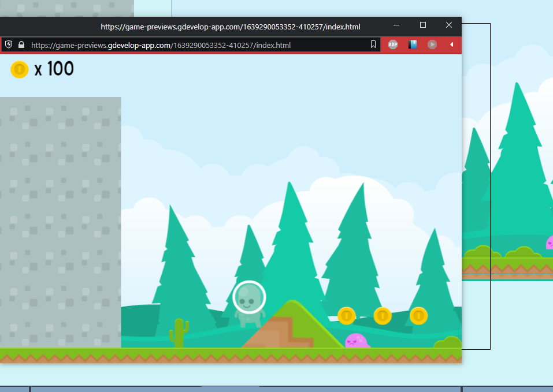Screen dimensions: 553x392
Task: Click the gray stone wall block
Action: [60, 223]
